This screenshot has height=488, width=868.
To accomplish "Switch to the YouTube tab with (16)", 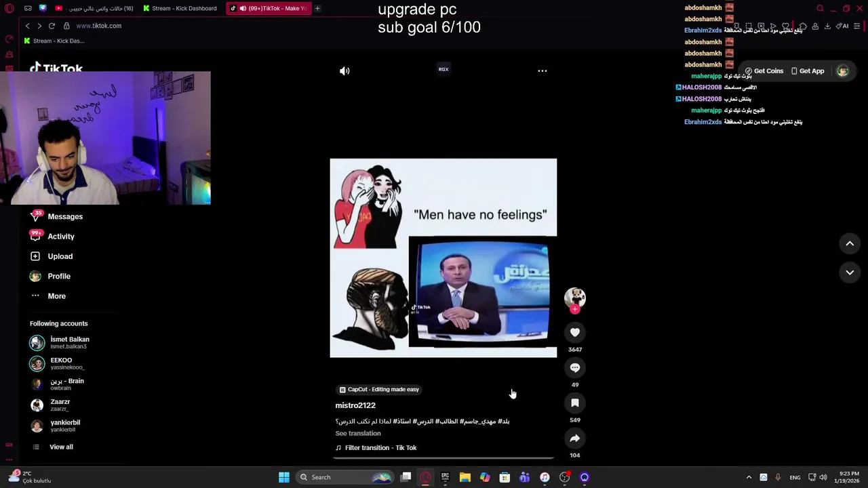I will (94, 8).
